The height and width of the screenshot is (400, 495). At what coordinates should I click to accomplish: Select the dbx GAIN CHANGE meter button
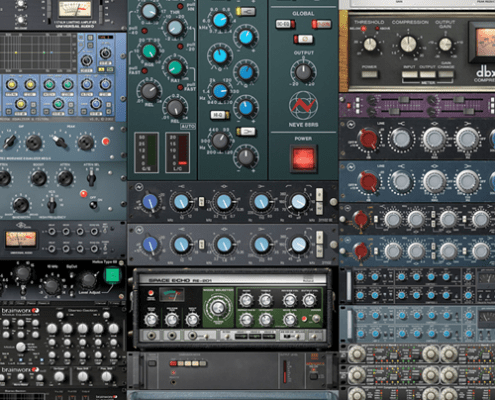pyautogui.click(x=446, y=74)
